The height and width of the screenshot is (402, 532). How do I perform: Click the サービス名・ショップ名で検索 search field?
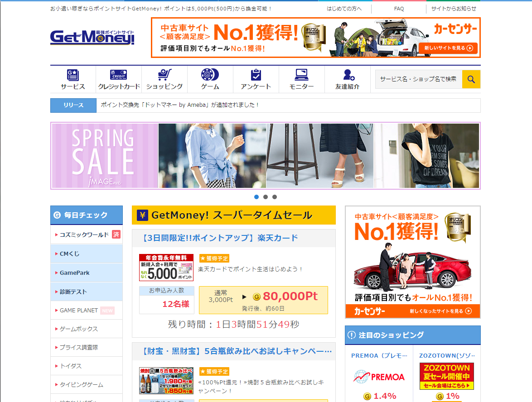point(419,79)
